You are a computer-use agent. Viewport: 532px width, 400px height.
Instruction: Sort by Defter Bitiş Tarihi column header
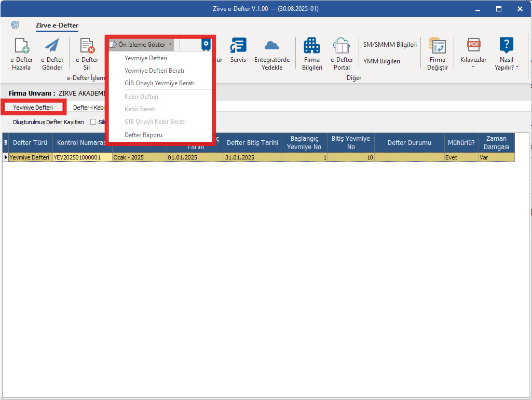click(x=252, y=143)
